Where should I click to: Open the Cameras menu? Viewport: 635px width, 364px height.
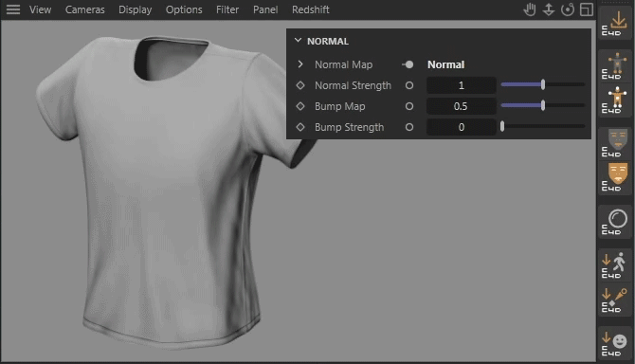[x=84, y=9]
